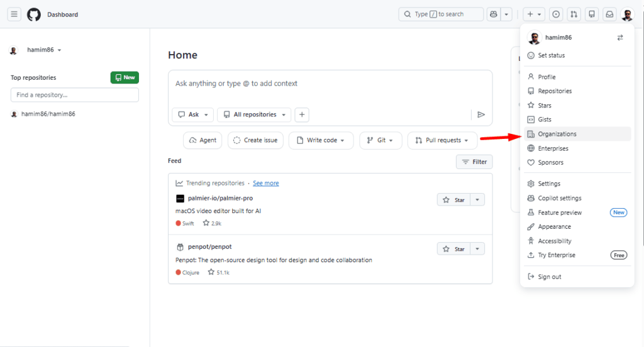Click the Dashboard title link
This screenshot has height=347, width=644.
tap(62, 15)
